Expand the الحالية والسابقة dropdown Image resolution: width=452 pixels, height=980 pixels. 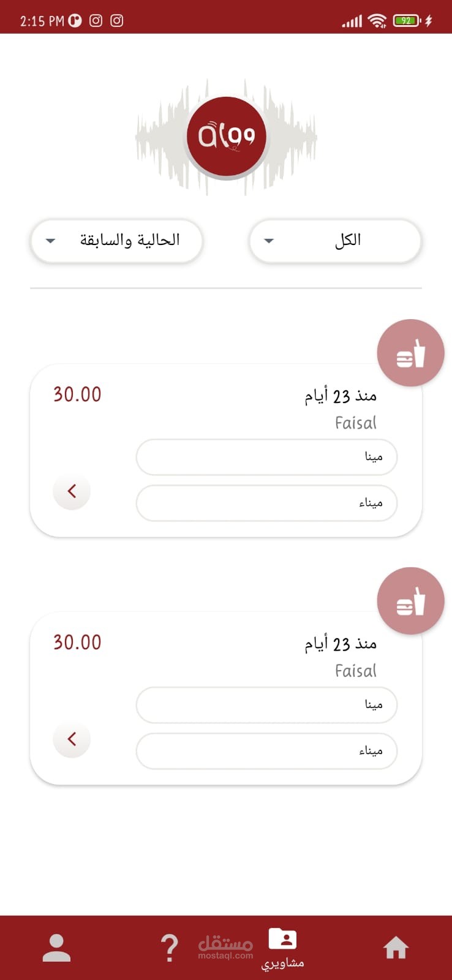pos(116,241)
